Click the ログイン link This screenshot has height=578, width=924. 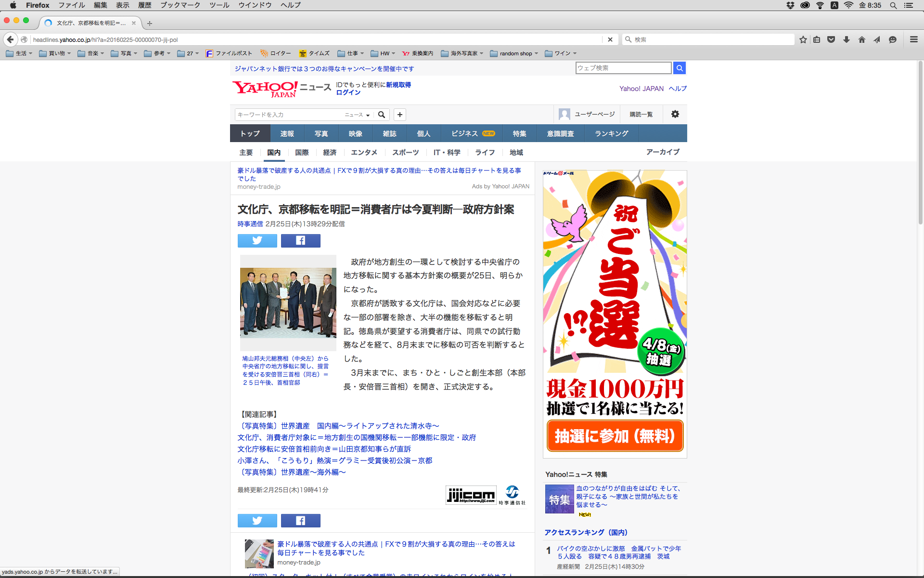coord(348,92)
